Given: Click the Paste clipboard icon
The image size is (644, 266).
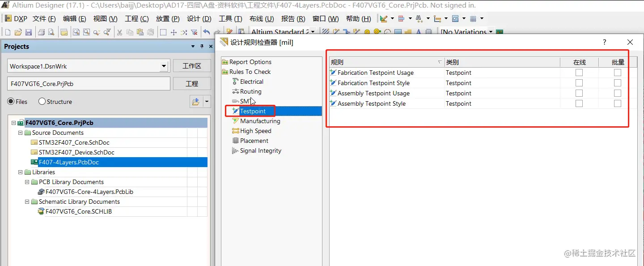Looking at the screenshot, I should pos(140,32).
